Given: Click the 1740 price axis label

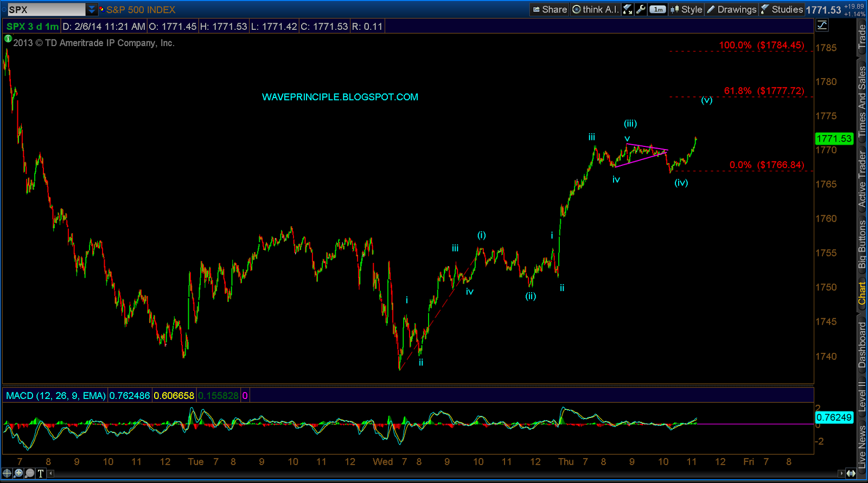Looking at the screenshot, I should tap(826, 356).
